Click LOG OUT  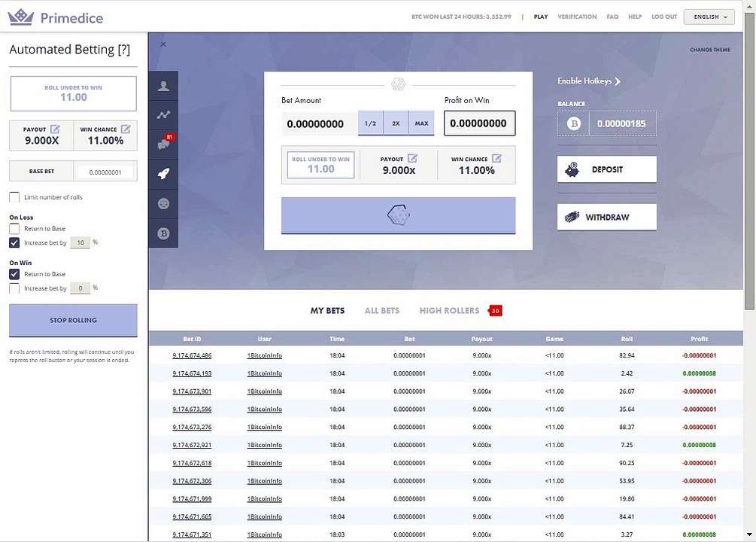click(x=664, y=17)
